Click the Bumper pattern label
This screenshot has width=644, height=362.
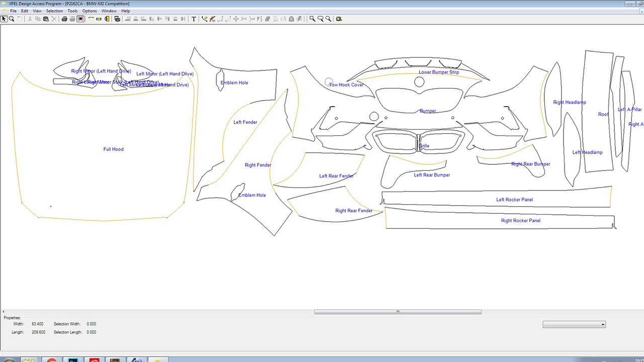[x=428, y=111]
